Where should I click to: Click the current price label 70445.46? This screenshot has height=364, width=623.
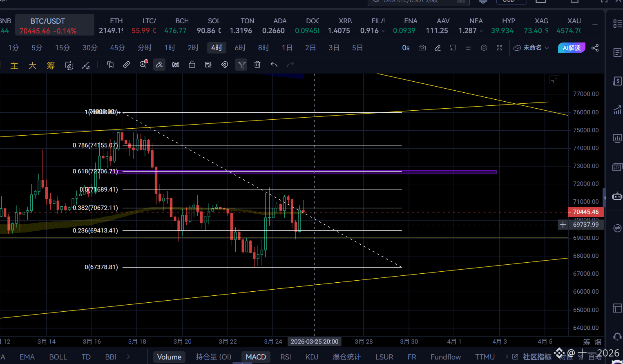tap(585, 212)
